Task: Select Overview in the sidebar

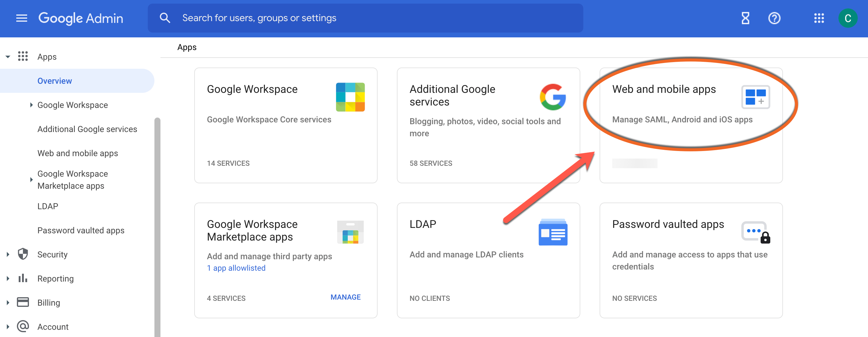Action: 54,80
